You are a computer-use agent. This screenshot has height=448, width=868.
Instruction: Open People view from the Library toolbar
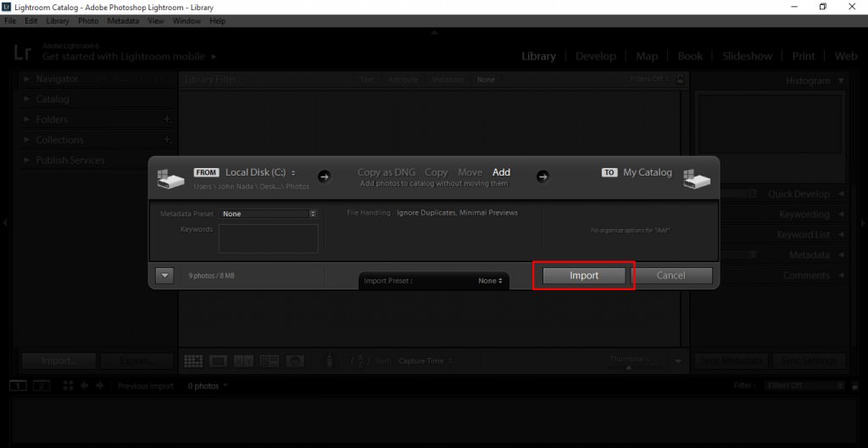295,361
